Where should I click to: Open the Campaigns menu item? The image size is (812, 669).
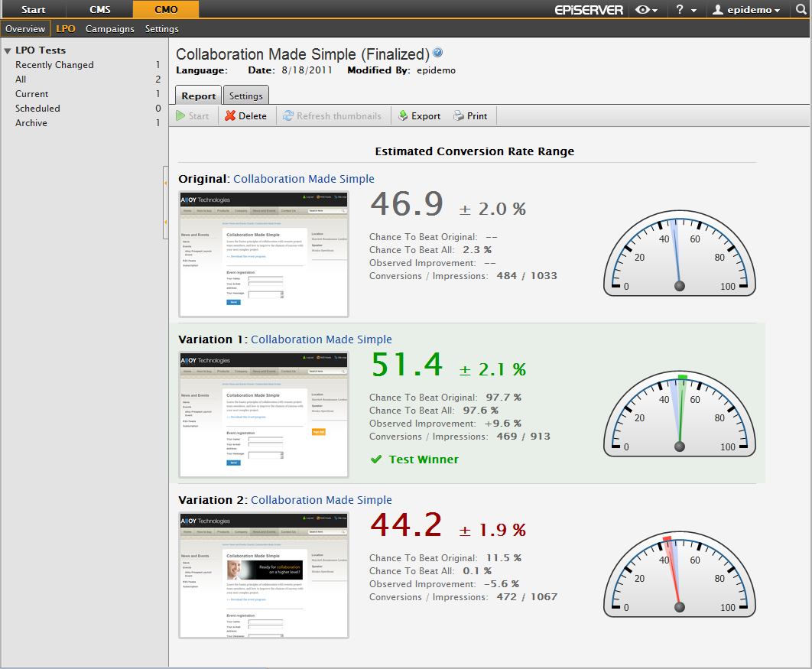109,29
